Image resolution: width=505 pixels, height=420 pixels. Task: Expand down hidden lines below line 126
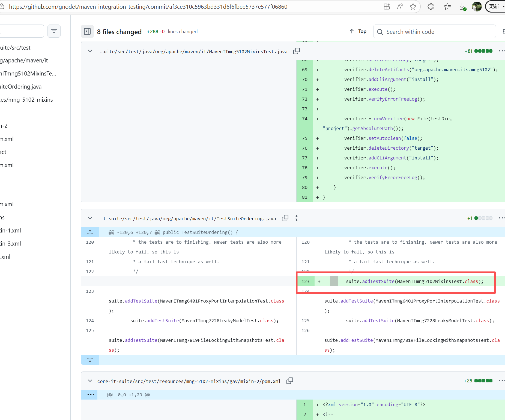(x=90, y=360)
